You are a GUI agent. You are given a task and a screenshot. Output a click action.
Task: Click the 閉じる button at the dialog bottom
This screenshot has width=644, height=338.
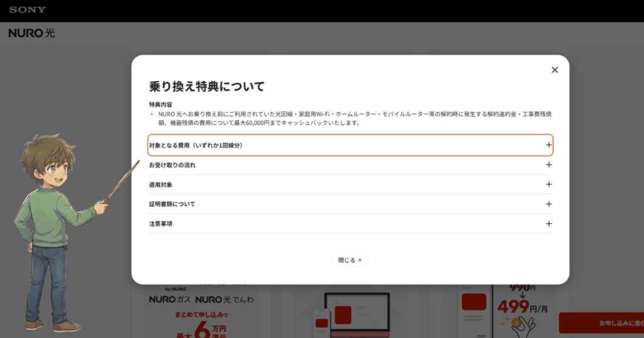(350, 260)
